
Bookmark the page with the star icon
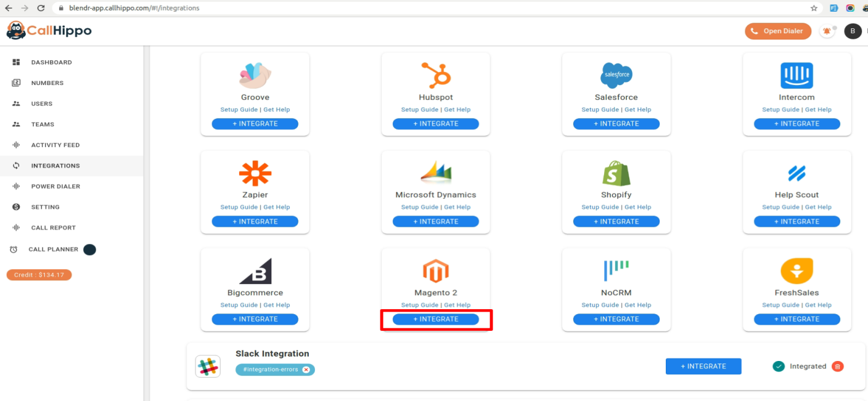tap(814, 8)
